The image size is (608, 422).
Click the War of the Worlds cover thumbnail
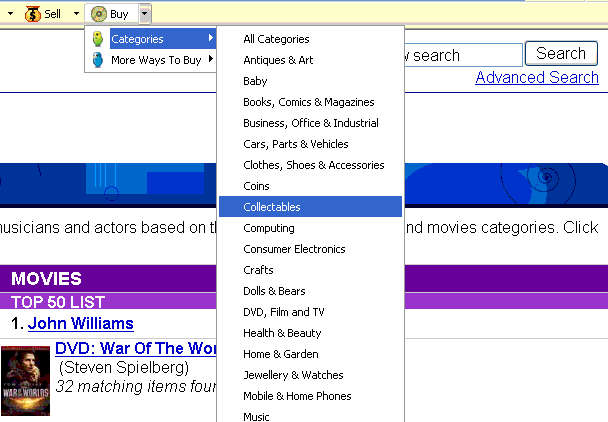pos(26,380)
